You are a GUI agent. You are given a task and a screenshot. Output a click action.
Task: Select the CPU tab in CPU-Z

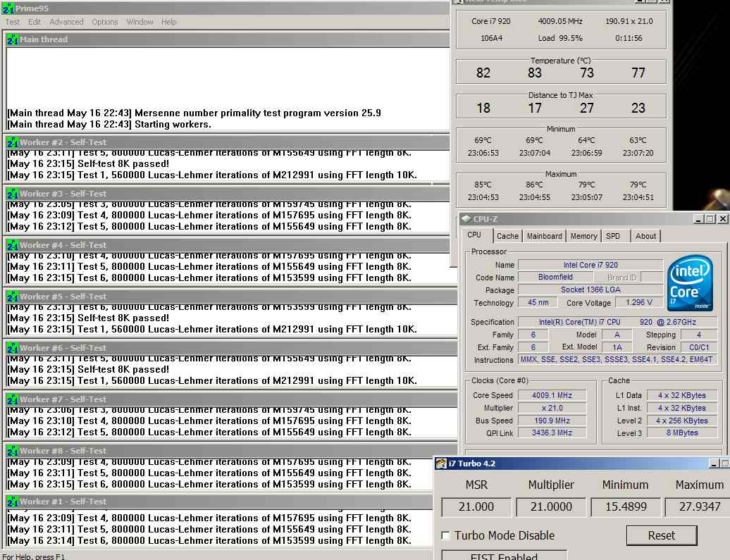tap(474, 235)
